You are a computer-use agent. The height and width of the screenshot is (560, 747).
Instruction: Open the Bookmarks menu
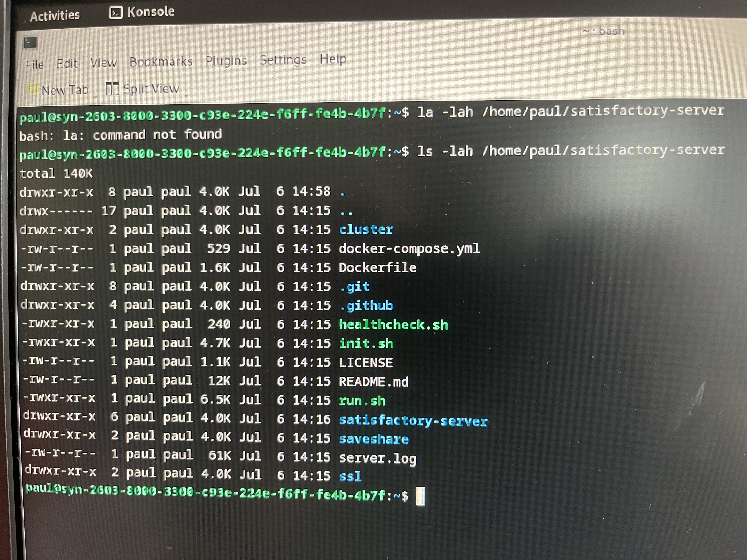(161, 62)
